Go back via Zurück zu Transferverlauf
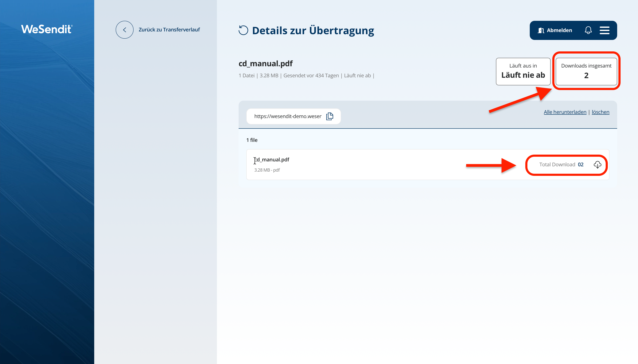Viewport: 638px width, 364px height. pyautogui.click(x=169, y=30)
